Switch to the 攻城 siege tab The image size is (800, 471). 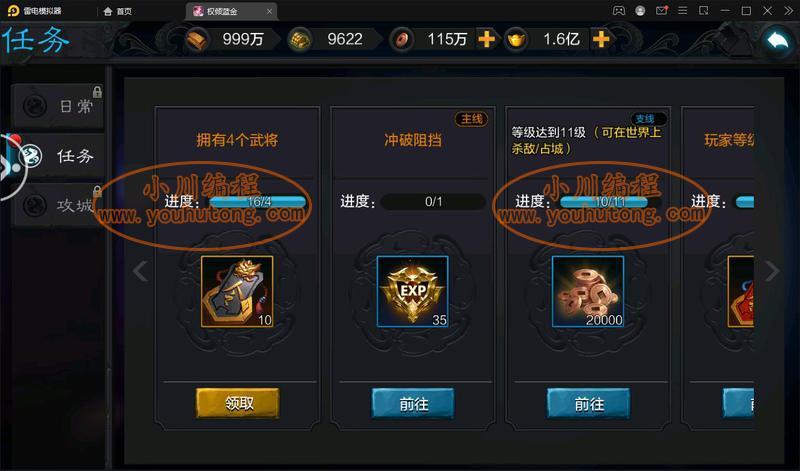[x=58, y=205]
